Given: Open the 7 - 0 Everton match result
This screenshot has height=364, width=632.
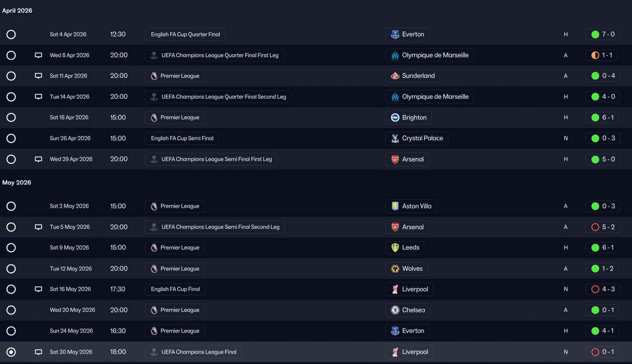Looking at the screenshot, I should tap(602, 35).
